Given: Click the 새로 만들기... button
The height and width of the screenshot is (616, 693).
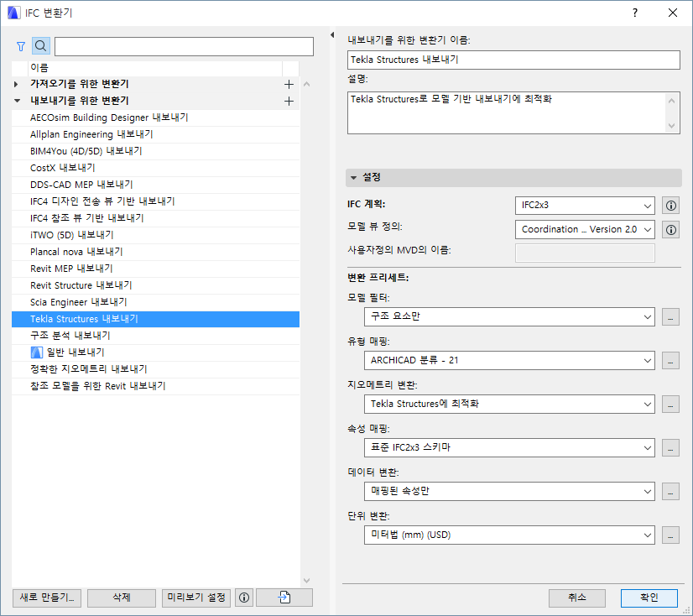Looking at the screenshot, I should click(x=47, y=598).
